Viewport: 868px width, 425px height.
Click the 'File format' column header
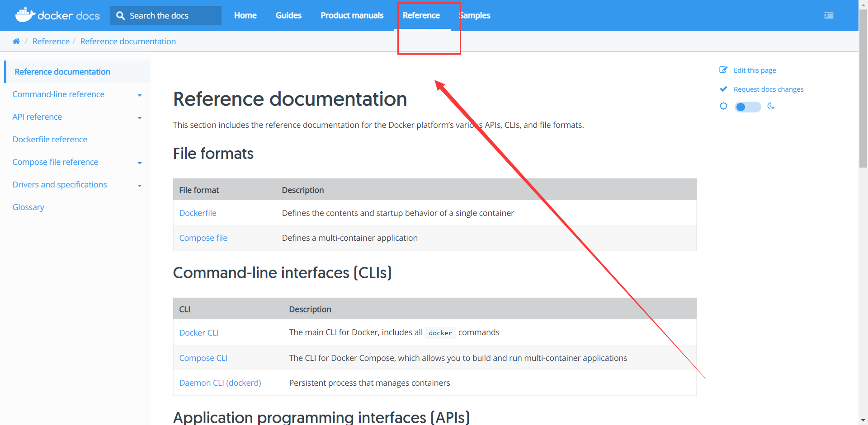pos(199,190)
